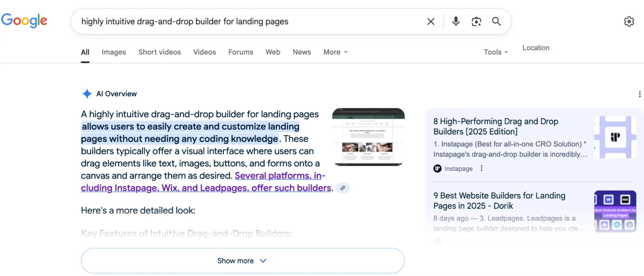Viewport: 644px width, 276px height.
Task: Click 'Here's a more detailed look:' text
Action: 138,211
